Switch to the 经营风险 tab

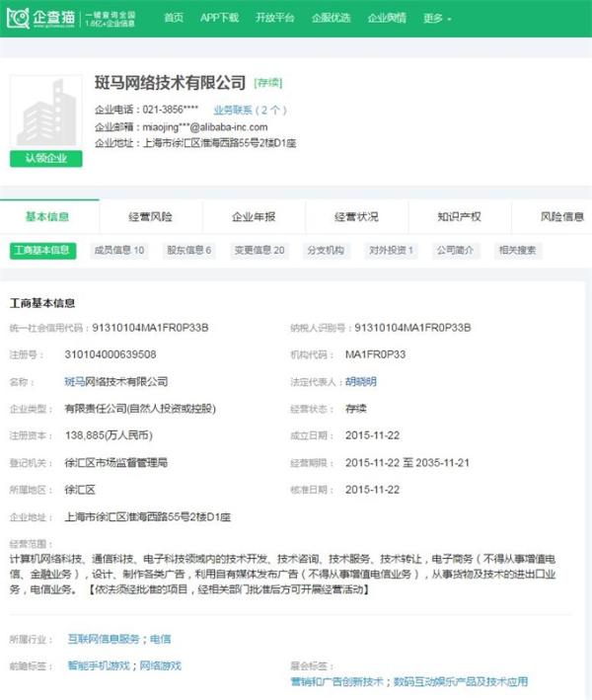tap(150, 217)
